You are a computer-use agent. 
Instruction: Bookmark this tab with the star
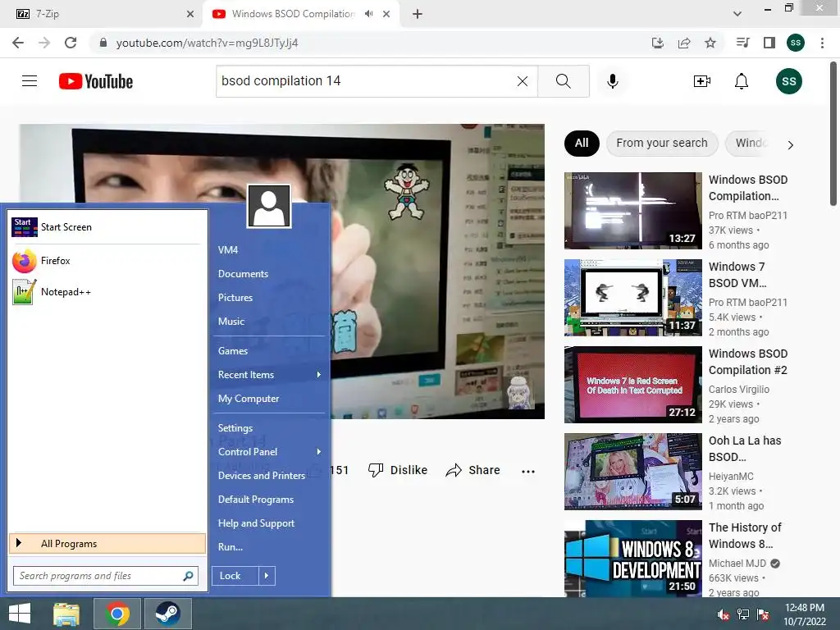click(710, 43)
